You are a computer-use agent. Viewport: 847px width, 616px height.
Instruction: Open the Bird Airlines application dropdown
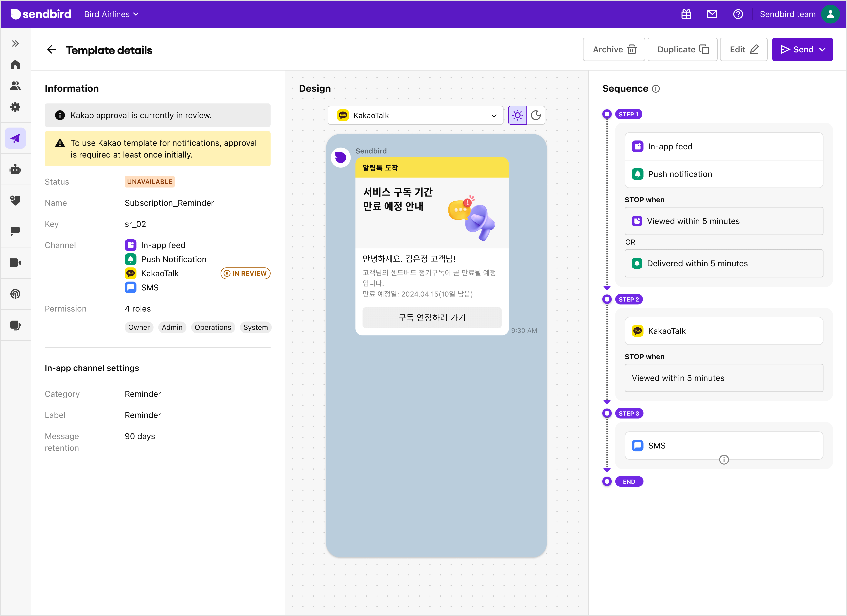[x=111, y=14]
